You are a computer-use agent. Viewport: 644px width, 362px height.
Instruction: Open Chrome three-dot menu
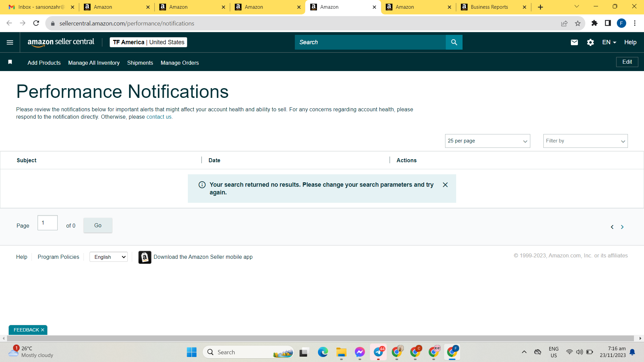pos(635,23)
